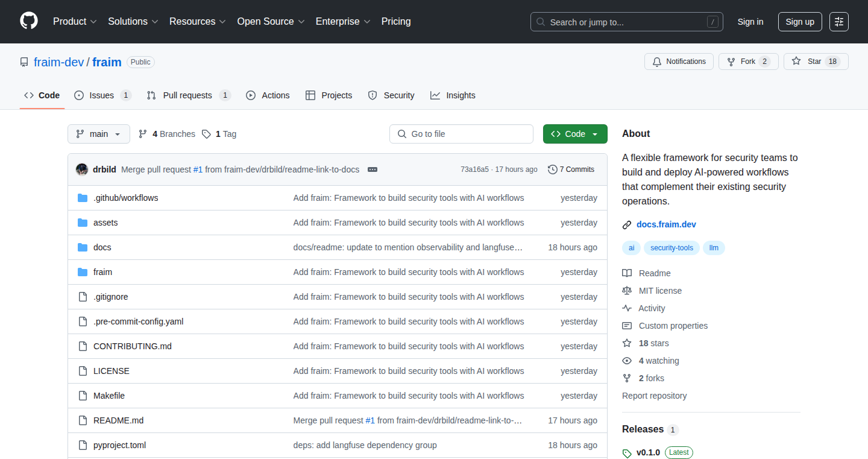Switch to the Code tab
Image resolution: width=868 pixels, height=459 pixels.
tap(42, 95)
